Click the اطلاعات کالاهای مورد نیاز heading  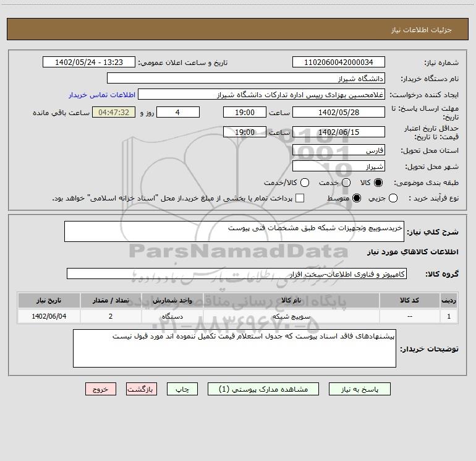point(412,252)
